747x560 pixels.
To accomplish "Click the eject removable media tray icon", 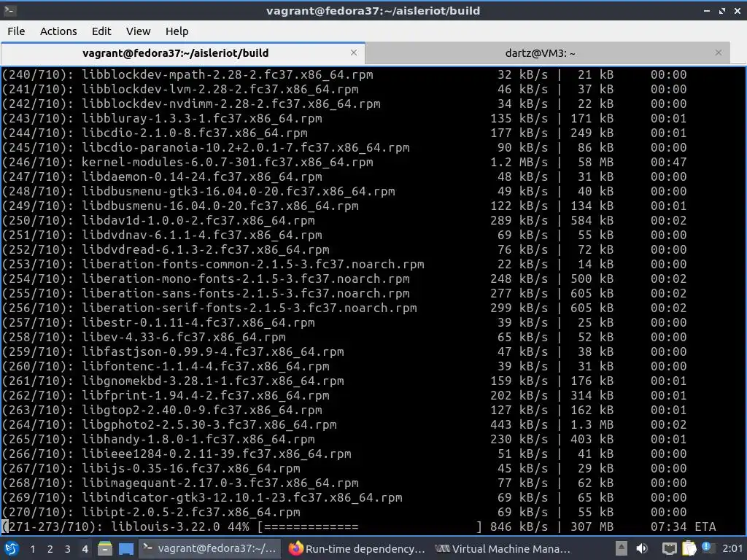I will (622, 548).
